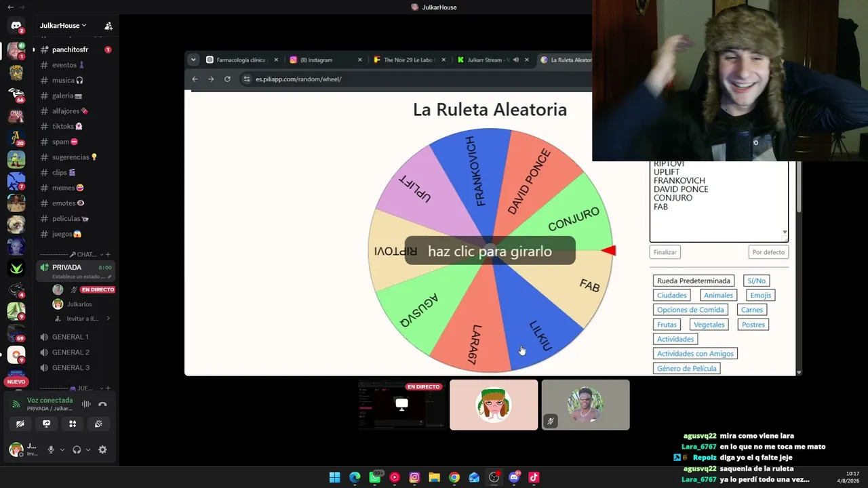868x488 pixels.
Task: Select the muted participant video tile
Action: click(x=585, y=405)
